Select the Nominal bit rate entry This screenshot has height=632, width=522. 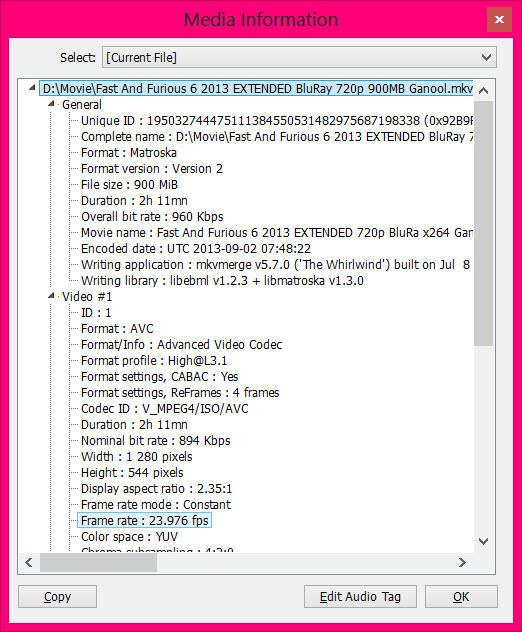click(156, 441)
